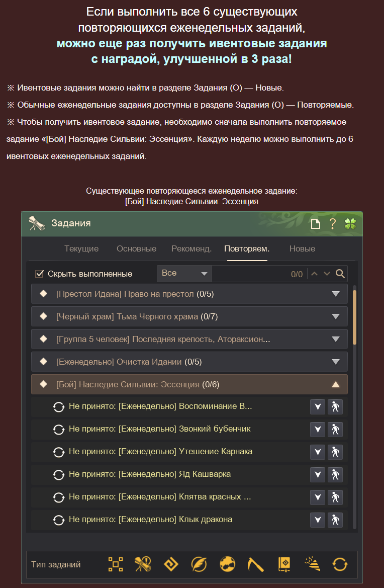Go to previous search result arrow
The height and width of the screenshot is (588, 384).
(314, 274)
